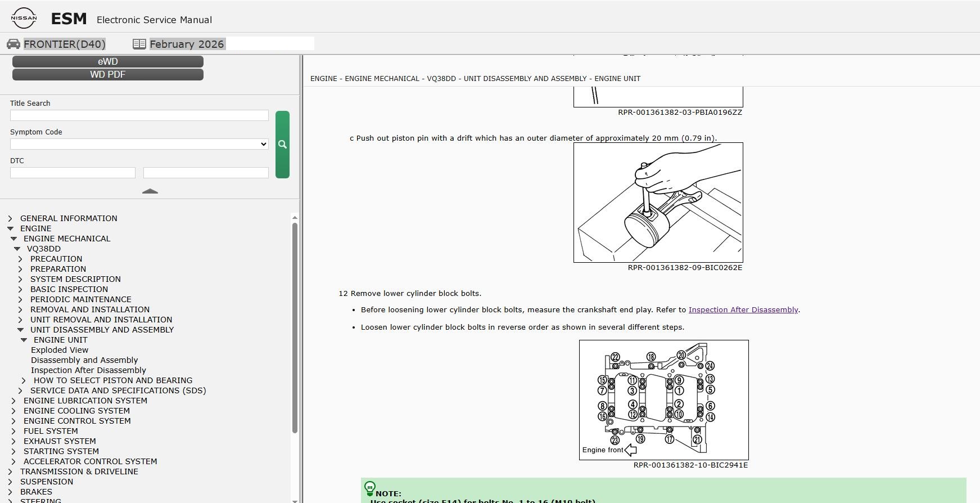Expand the PREPARATION node arrow

(20, 269)
